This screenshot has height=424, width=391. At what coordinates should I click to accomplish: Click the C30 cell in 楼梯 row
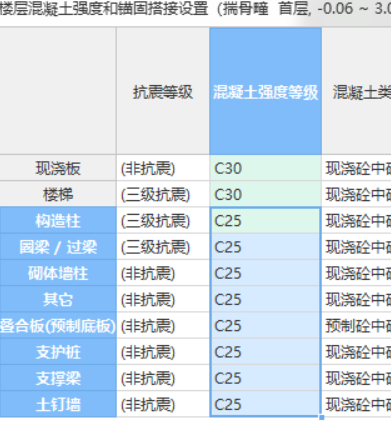pos(265,194)
